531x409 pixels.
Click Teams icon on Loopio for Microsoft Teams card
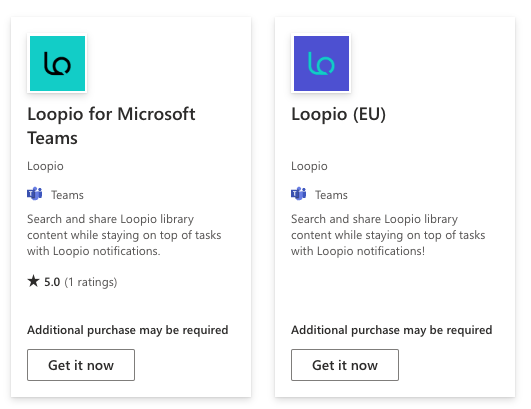tap(35, 194)
